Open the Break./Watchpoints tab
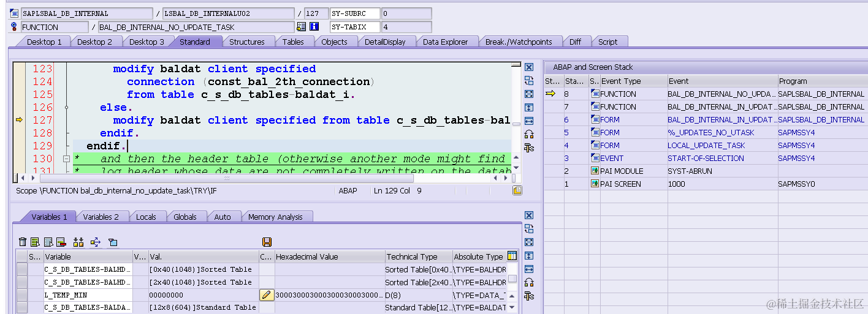 click(519, 42)
